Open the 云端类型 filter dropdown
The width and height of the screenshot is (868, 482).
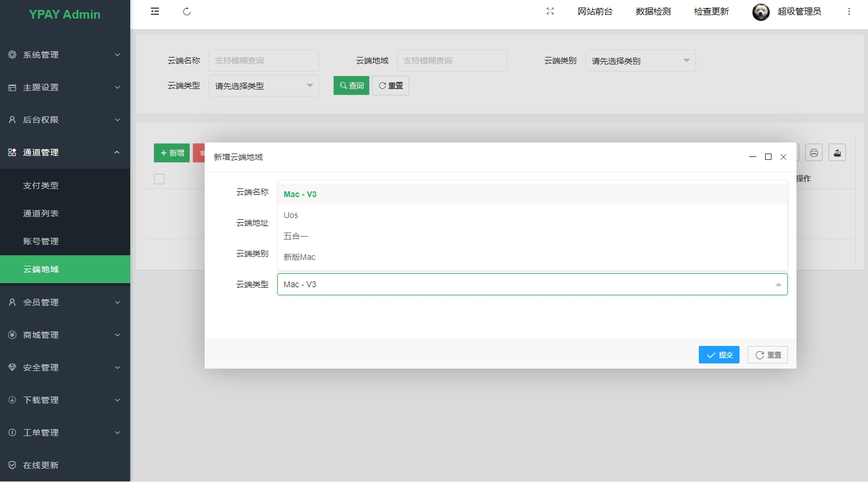263,85
